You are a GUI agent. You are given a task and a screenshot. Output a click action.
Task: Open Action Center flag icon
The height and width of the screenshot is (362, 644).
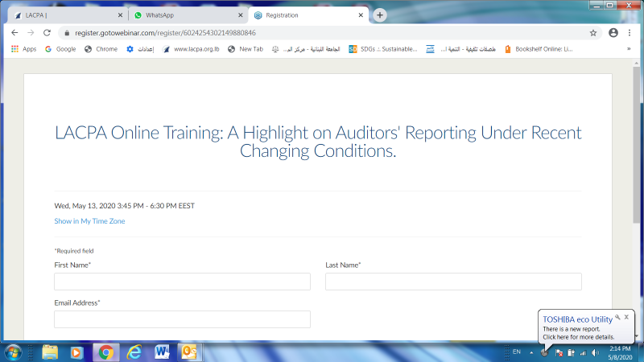coord(559,352)
